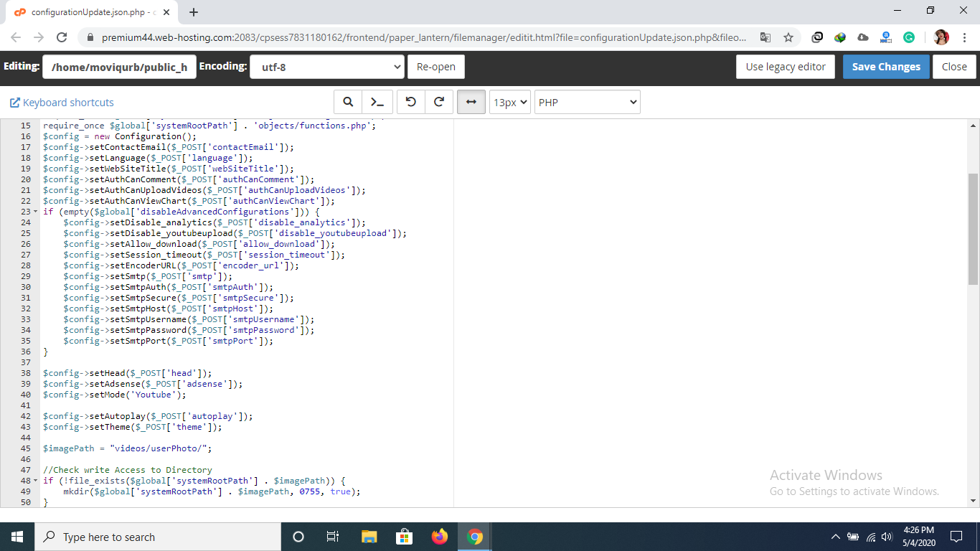Check the battery status icon

(x=853, y=537)
